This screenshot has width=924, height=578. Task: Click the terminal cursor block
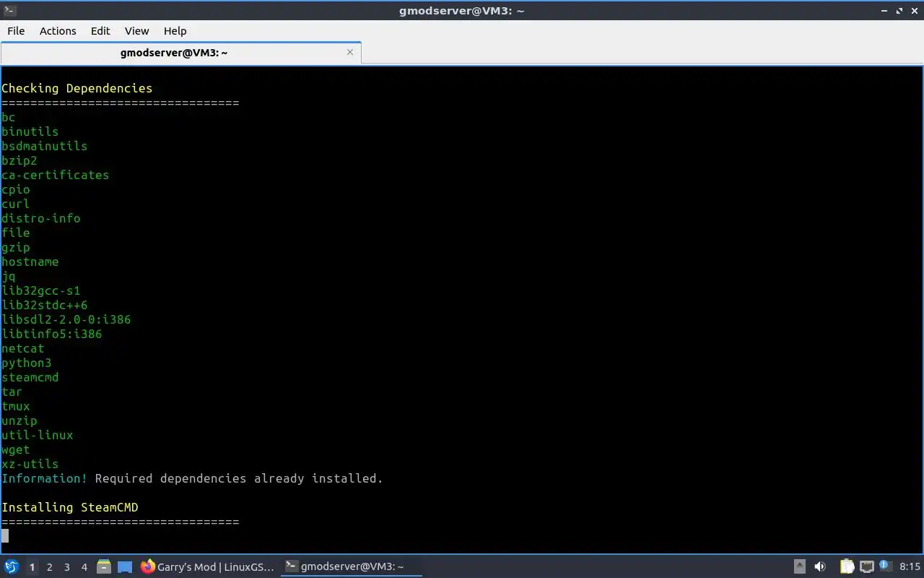5,536
